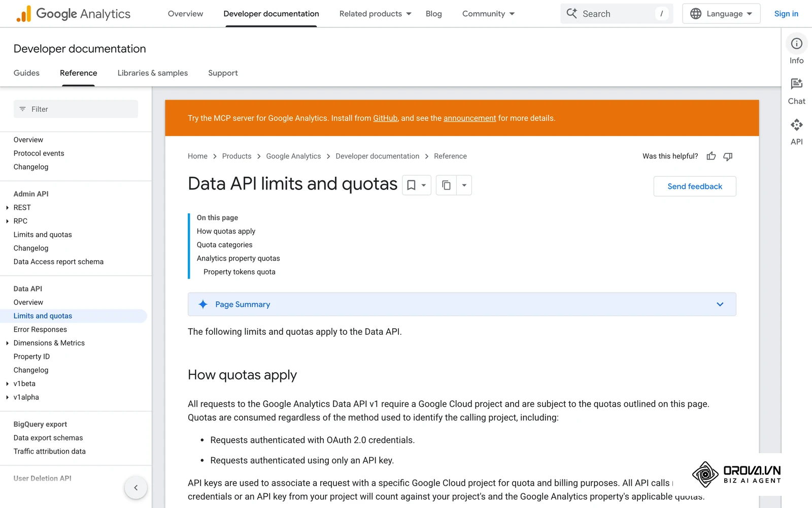Click the Google Analytics logo

(73, 14)
